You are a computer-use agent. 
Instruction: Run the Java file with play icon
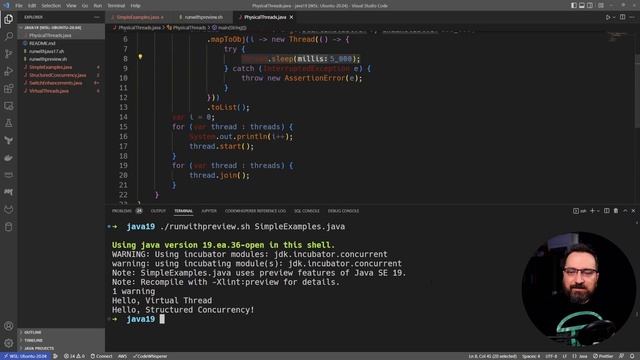608,17
